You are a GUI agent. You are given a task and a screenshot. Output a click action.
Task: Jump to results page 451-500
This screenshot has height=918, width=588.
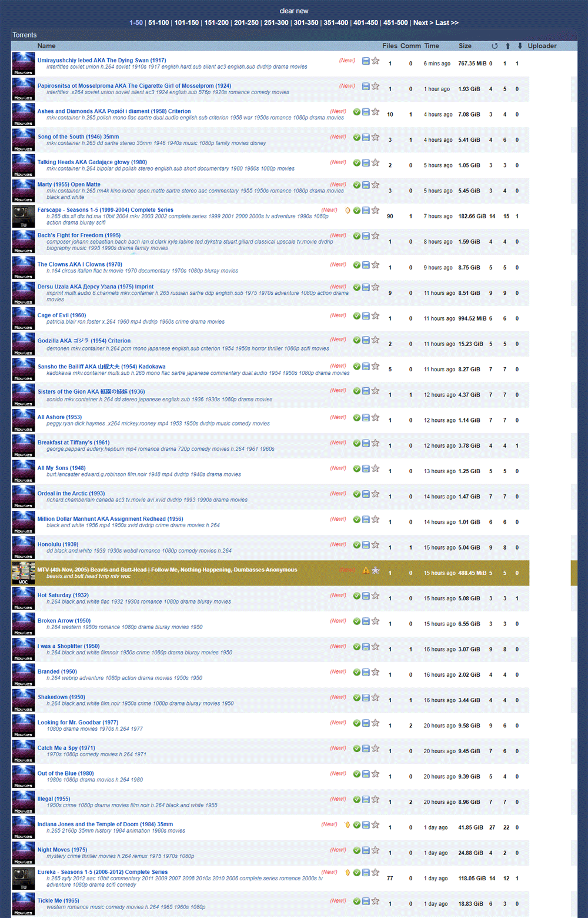pyautogui.click(x=396, y=23)
